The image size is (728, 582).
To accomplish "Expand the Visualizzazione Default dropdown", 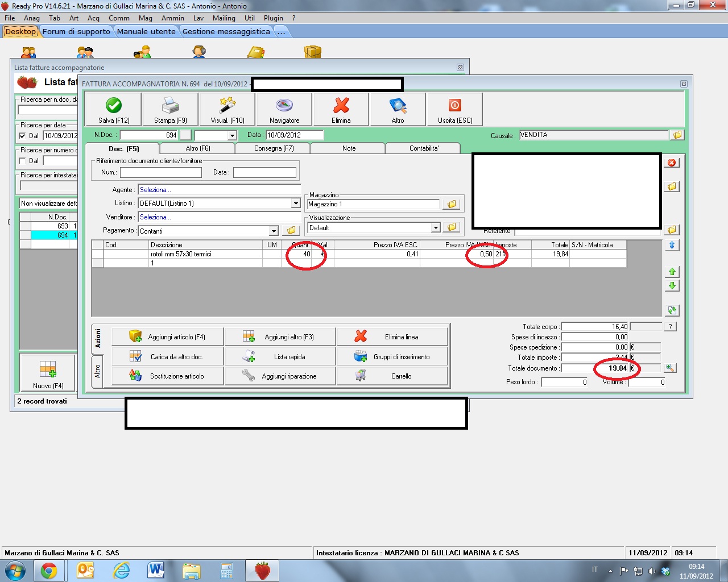I will [436, 227].
